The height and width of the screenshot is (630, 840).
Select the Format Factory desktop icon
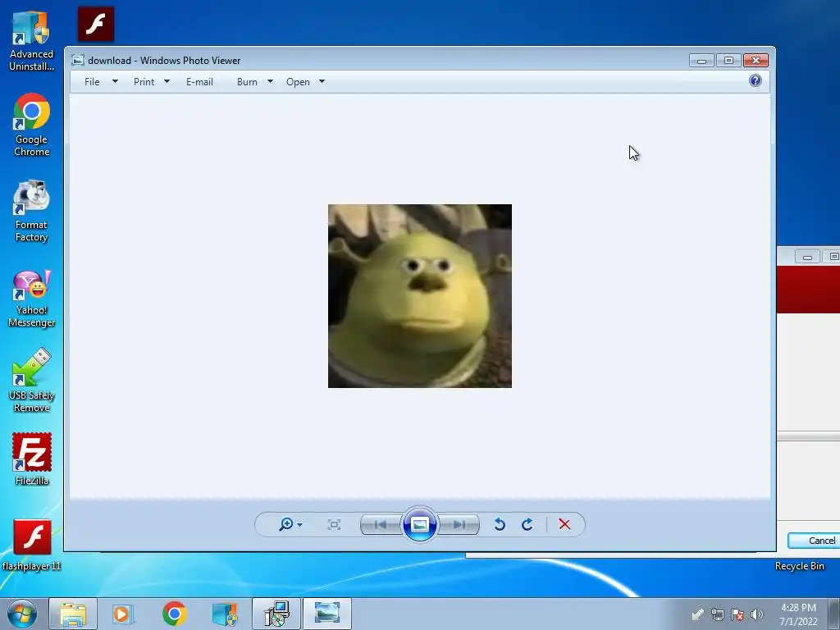(31, 211)
